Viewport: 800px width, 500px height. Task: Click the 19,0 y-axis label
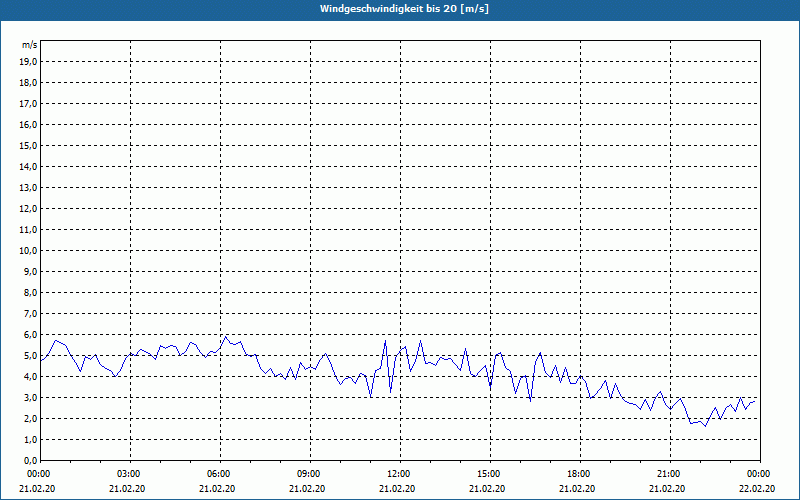click(x=28, y=62)
